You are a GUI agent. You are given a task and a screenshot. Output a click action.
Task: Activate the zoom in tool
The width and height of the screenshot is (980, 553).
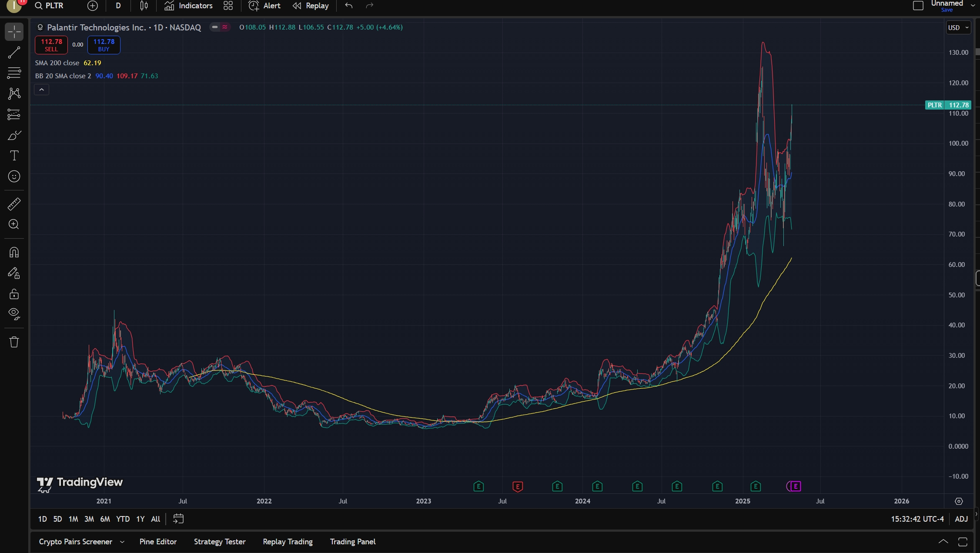14,224
